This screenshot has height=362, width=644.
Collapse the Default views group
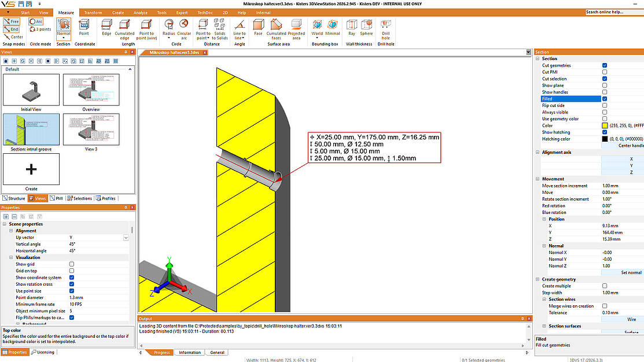coord(130,69)
